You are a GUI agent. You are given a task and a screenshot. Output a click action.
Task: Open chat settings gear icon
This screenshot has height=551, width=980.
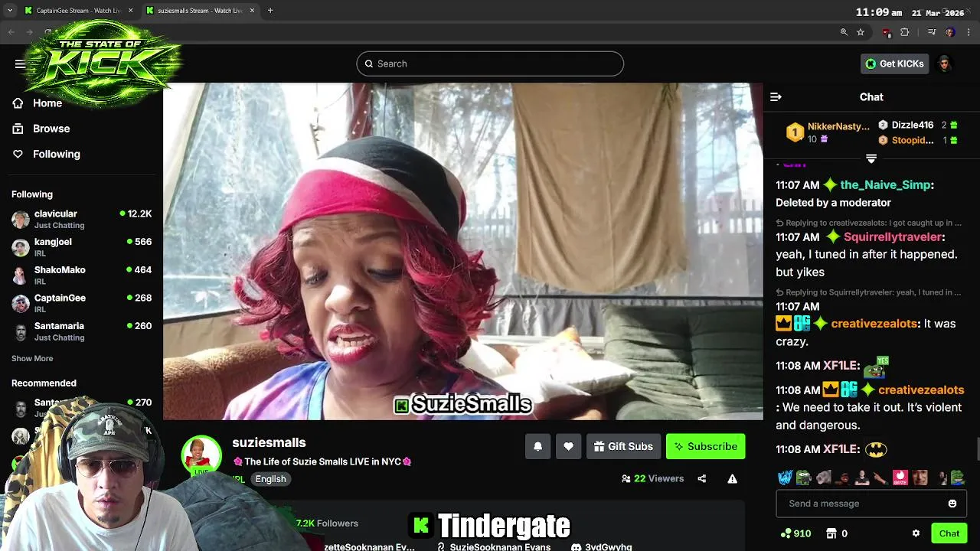click(x=916, y=533)
